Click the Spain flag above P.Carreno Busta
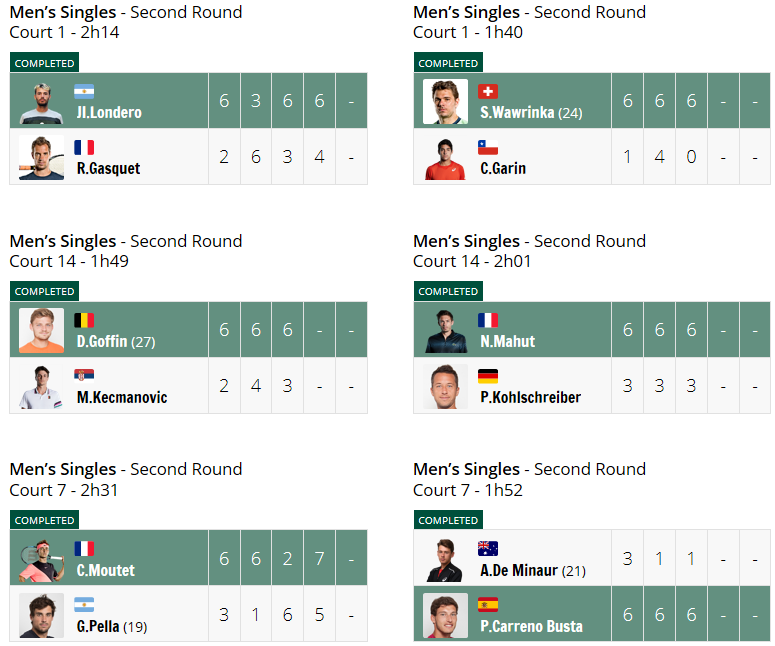Image resolution: width=775 pixels, height=646 pixels. (x=487, y=604)
